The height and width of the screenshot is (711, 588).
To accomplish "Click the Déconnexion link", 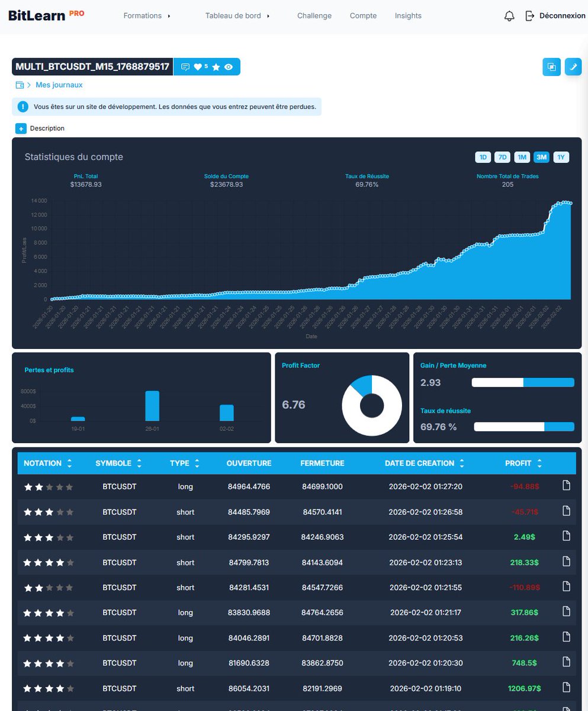I will tap(562, 16).
